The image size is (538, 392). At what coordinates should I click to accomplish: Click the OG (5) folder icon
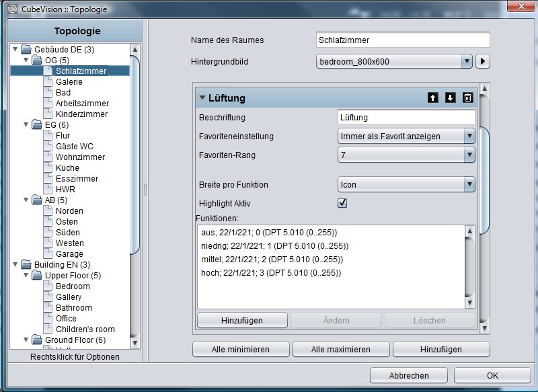37,60
